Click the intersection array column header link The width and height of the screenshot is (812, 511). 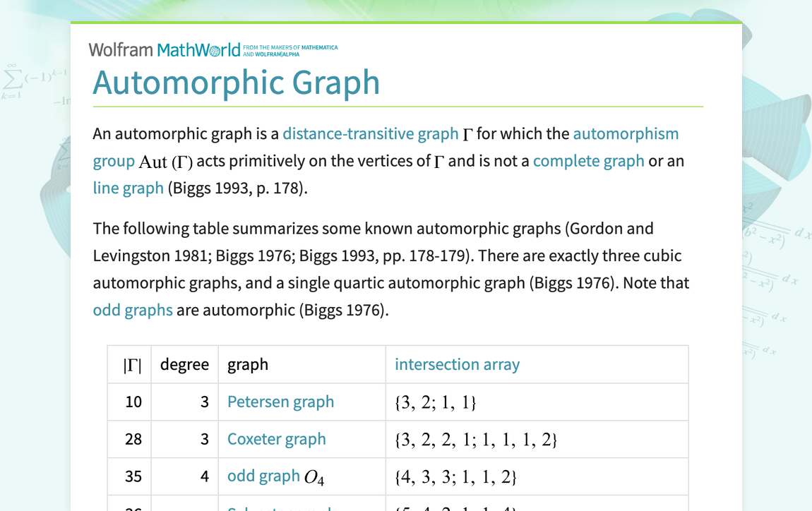(457, 364)
